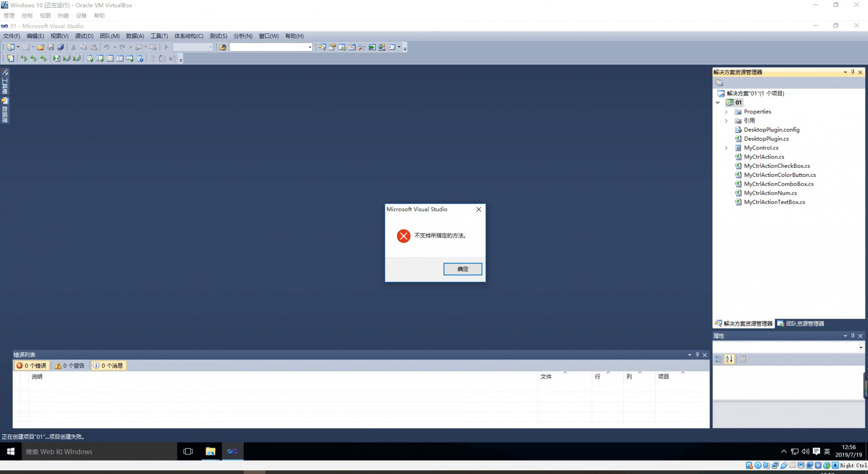This screenshot has width=868, height=474.
Task: Switch to 解决方案资源管理器 tab
Action: click(x=744, y=324)
